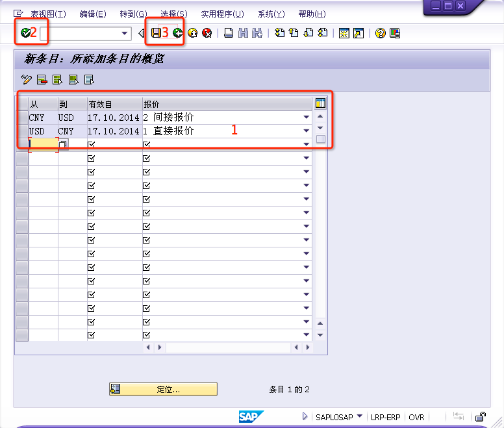The width and height of the screenshot is (504, 428).
Task: Click the vertical scroll down arrow at table bottom
Action: click(x=320, y=335)
